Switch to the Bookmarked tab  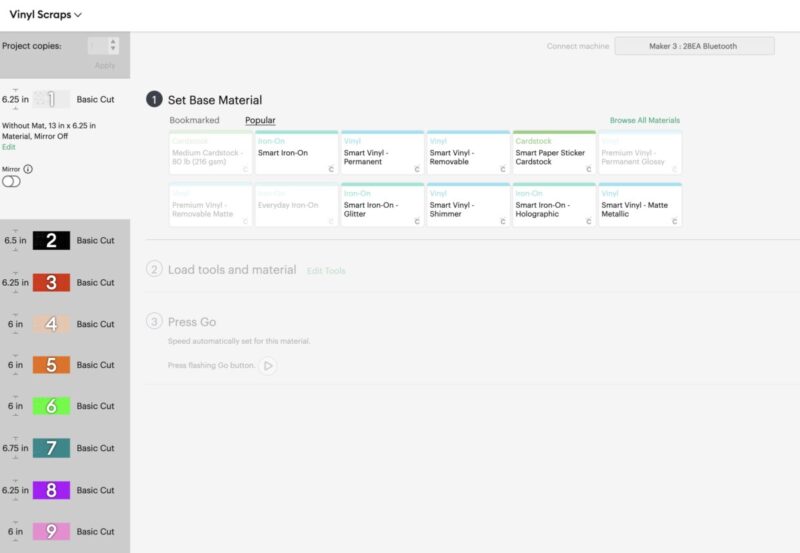pyautogui.click(x=194, y=120)
